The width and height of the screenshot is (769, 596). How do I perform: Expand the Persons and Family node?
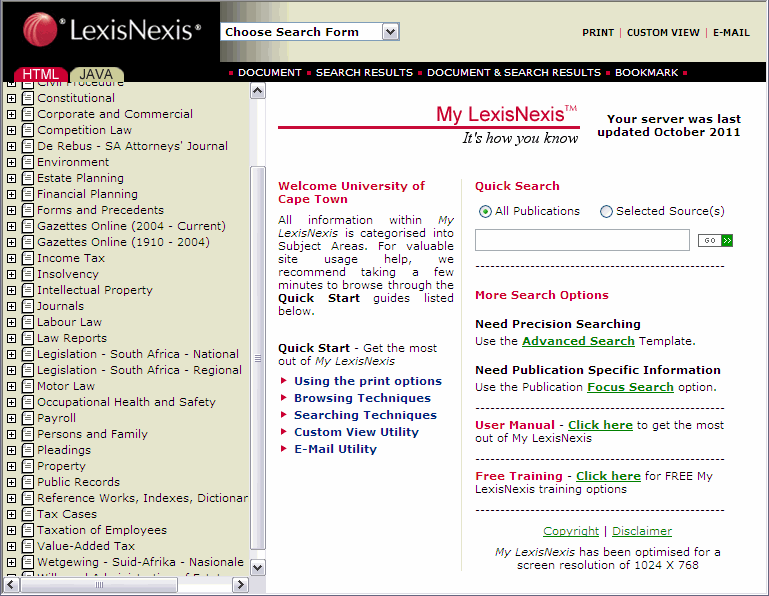(11, 434)
